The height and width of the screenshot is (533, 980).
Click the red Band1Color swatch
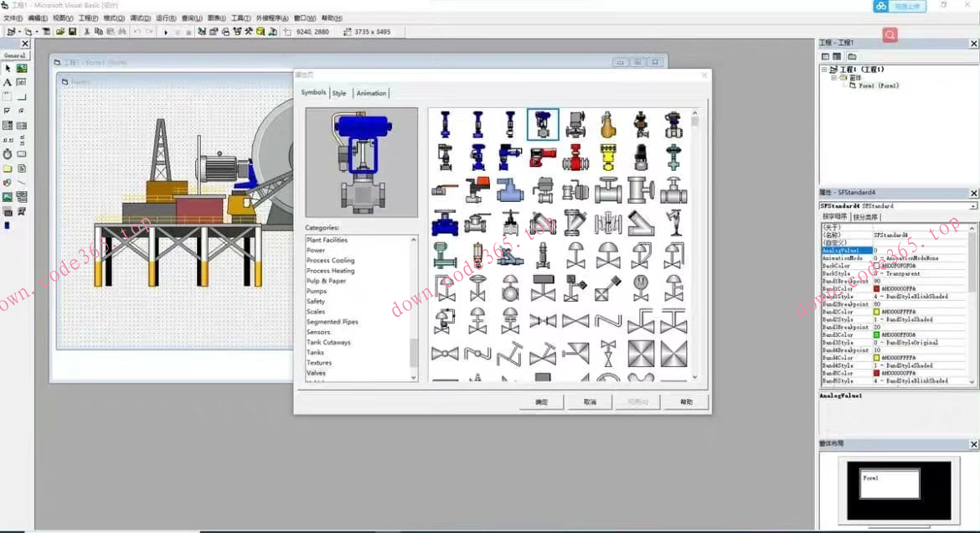[876, 288]
